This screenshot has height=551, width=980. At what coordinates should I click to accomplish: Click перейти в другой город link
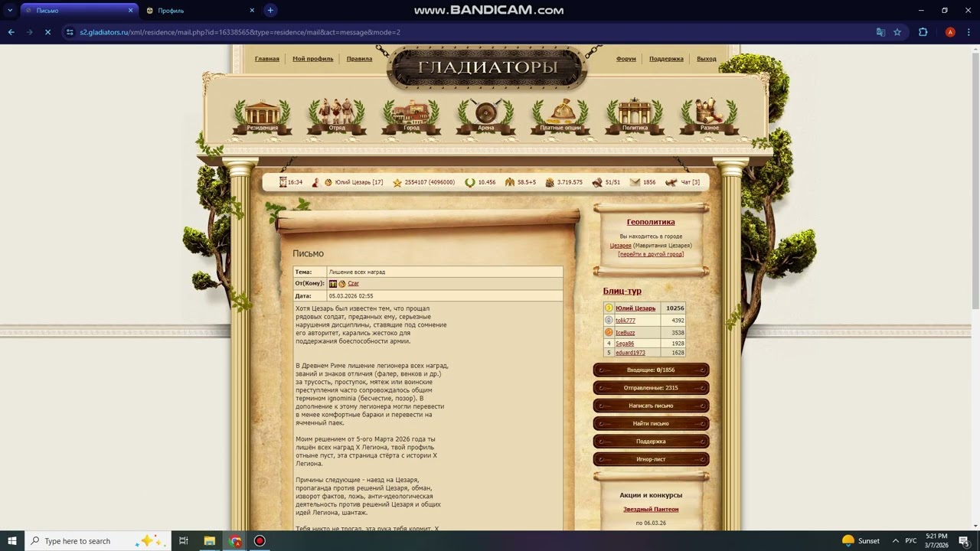(651, 254)
